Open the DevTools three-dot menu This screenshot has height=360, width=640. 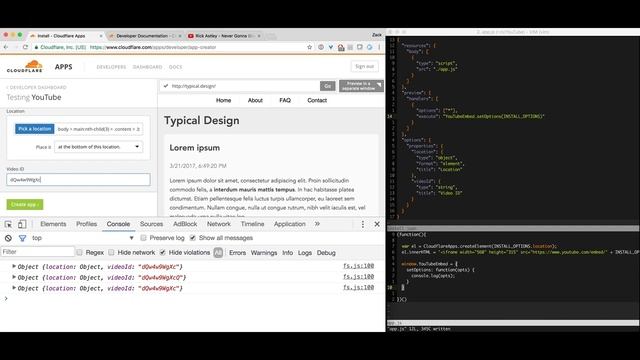362,224
